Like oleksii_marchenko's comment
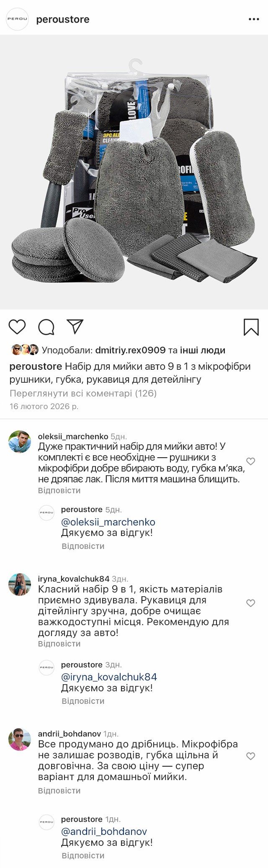Screen dimensions: 268x868 [250, 461]
